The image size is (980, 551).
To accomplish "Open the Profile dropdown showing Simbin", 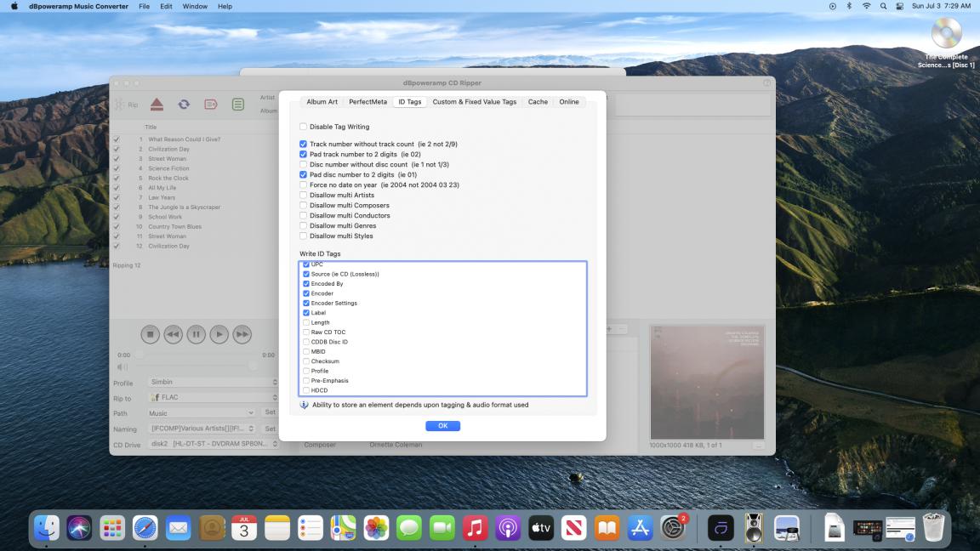I will point(213,383).
